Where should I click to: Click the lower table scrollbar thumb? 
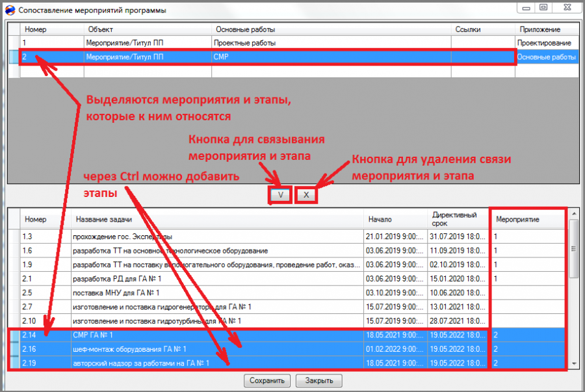pos(574,249)
